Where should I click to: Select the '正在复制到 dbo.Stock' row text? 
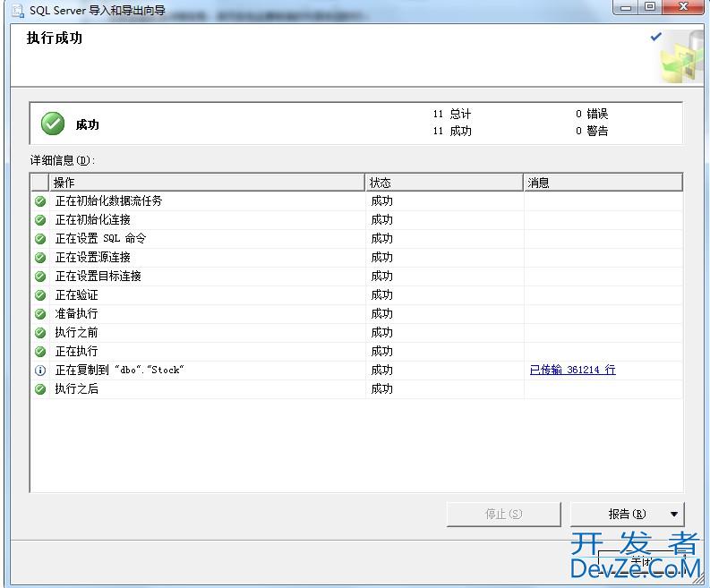(120, 371)
